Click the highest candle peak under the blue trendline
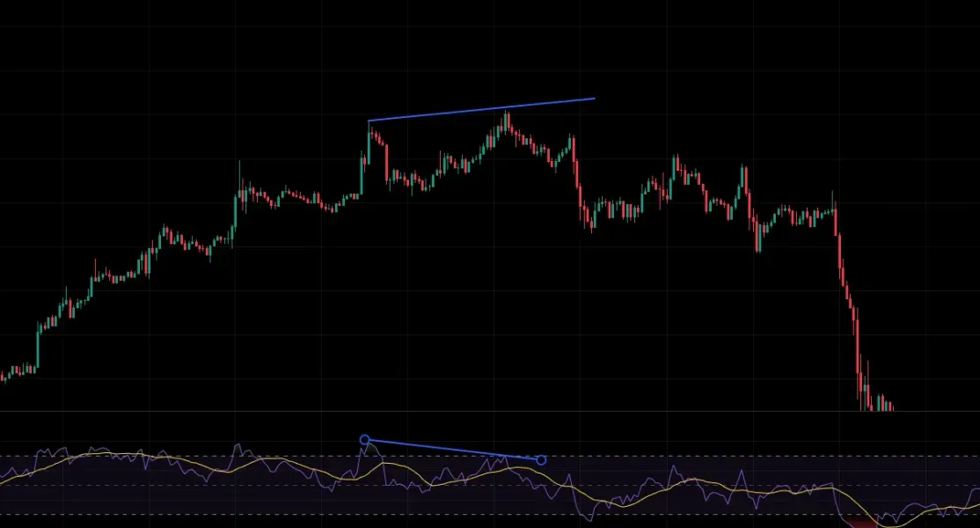Image resolution: width=980 pixels, height=528 pixels. pyautogui.click(x=507, y=121)
